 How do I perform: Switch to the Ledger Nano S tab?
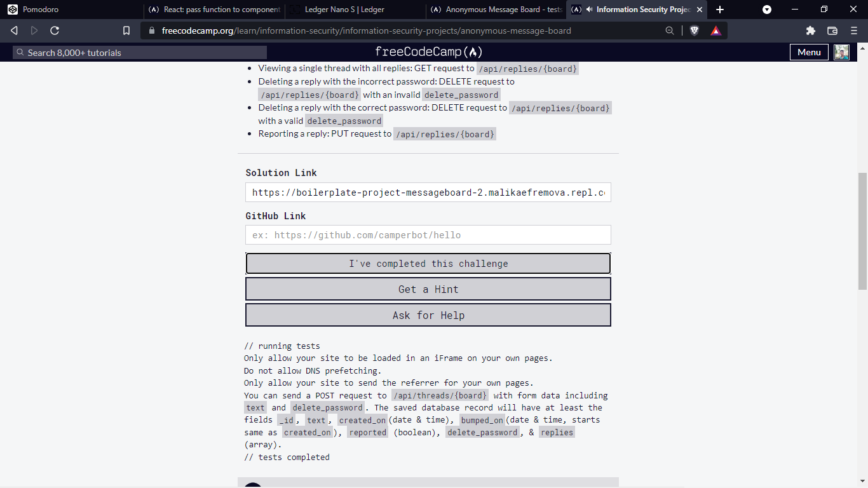tap(355, 10)
